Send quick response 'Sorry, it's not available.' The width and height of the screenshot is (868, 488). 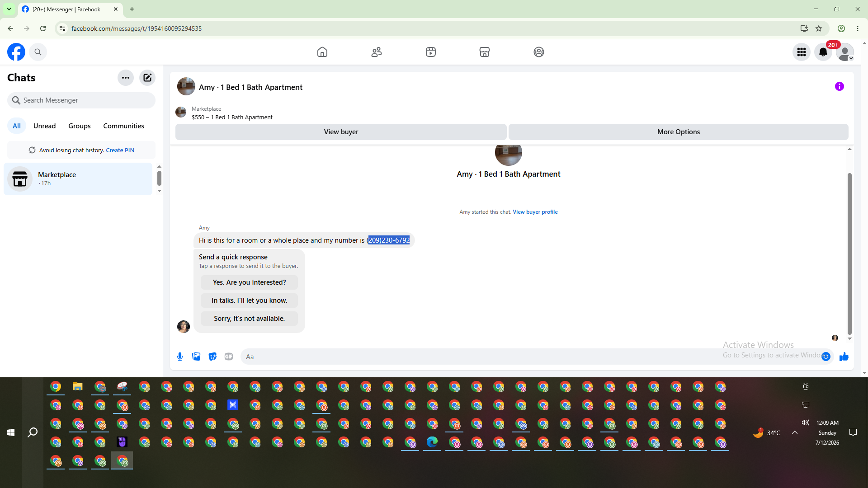249,319
